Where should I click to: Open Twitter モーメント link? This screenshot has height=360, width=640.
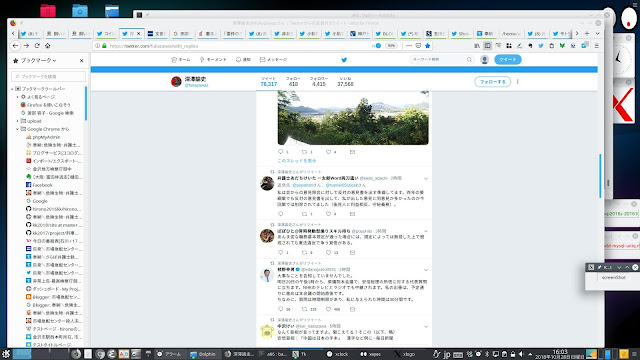click(x=213, y=60)
